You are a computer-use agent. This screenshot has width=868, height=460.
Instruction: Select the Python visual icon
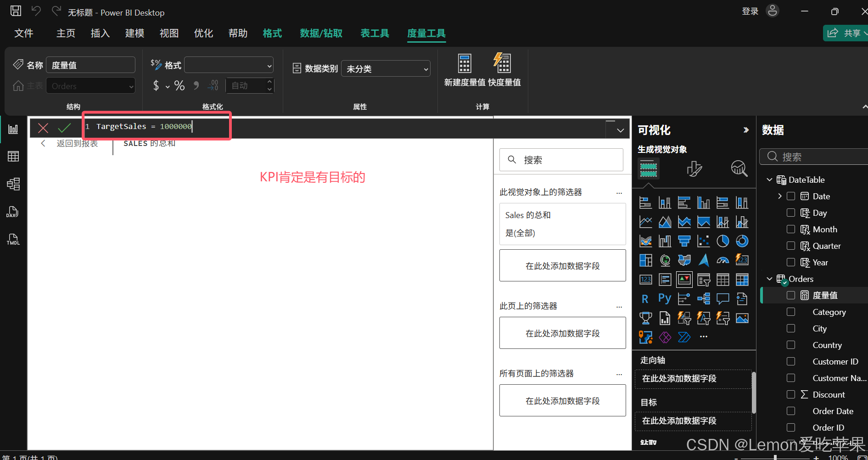[x=665, y=299]
